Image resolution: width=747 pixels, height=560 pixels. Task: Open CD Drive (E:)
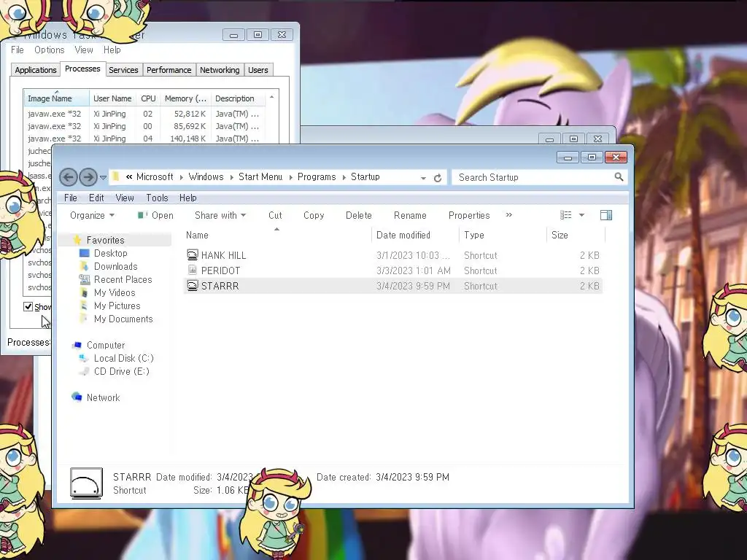pos(122,371)
